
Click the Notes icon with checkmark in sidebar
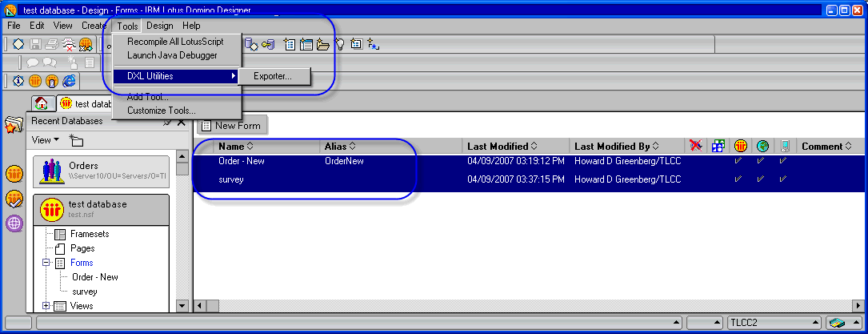[x=14, y=199]
